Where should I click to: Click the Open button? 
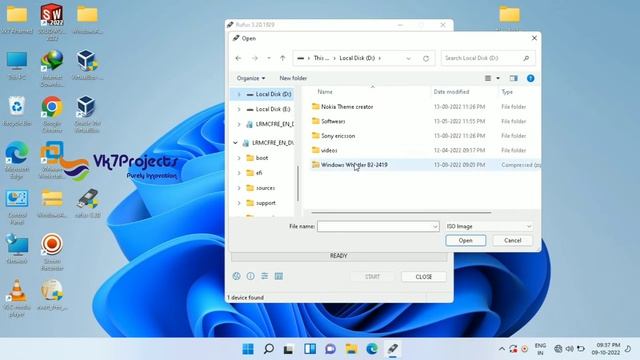tap(465, 240)
